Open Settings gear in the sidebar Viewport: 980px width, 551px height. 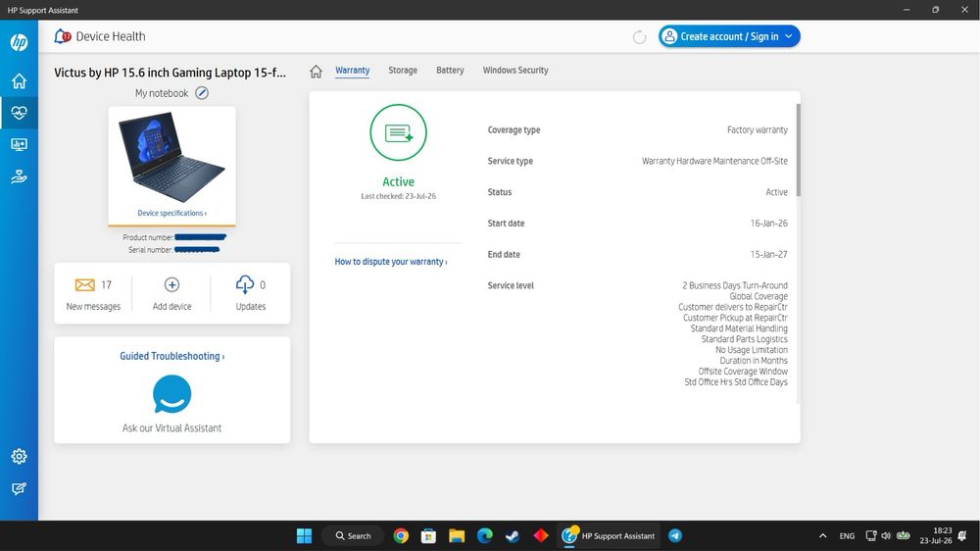19,457
